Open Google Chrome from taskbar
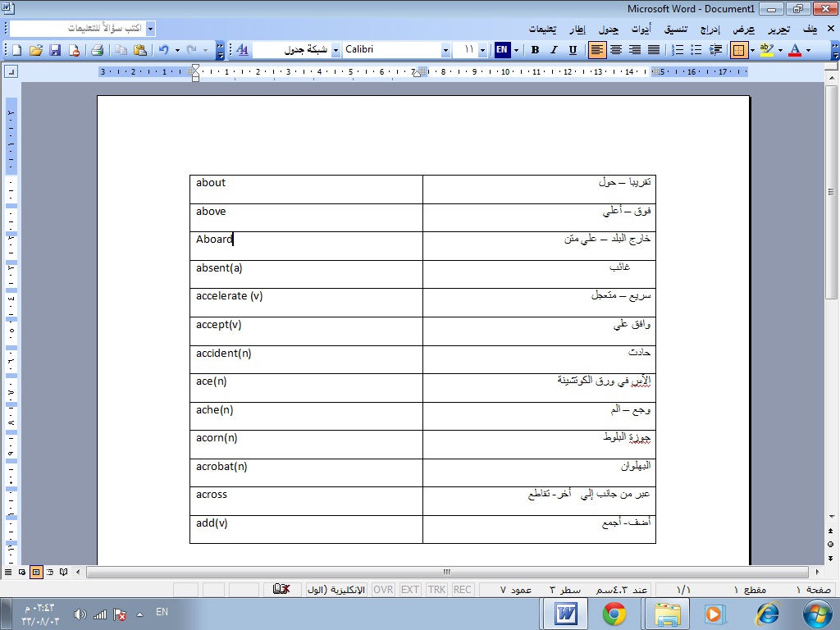Screen dimensions: 840x630 tap(614, 614)
